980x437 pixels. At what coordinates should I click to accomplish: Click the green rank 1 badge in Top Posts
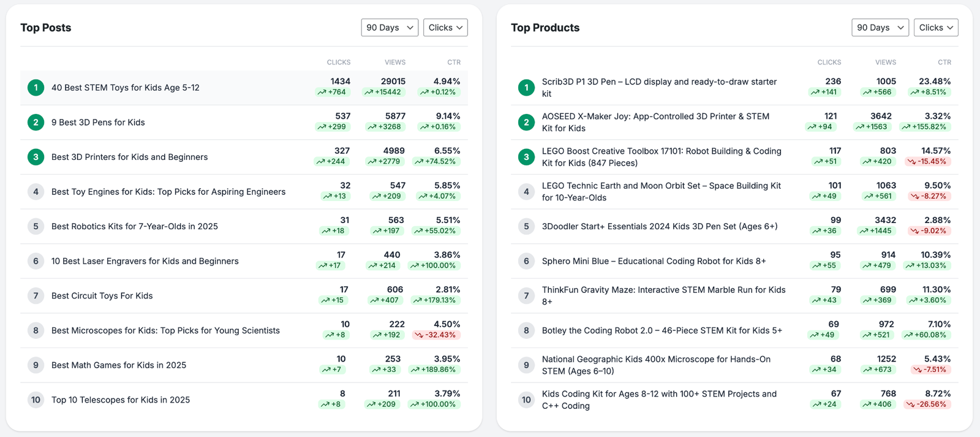36,88
